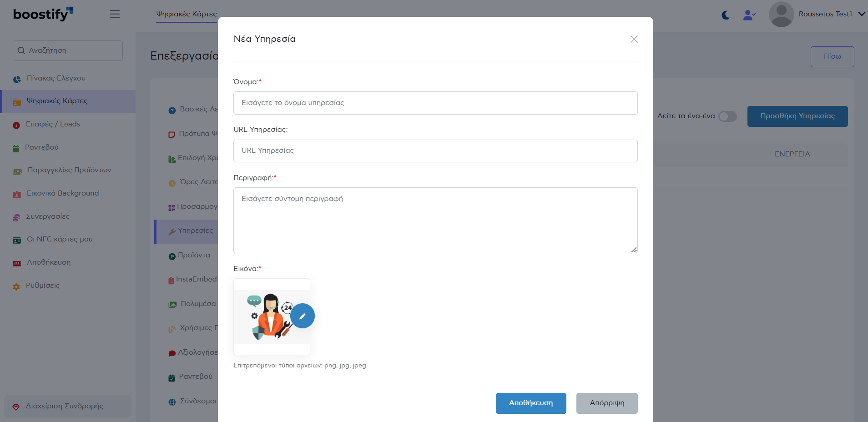Save with the Αποθήκευση button
The height and width of the screenshot is (422, 868).
530,403
